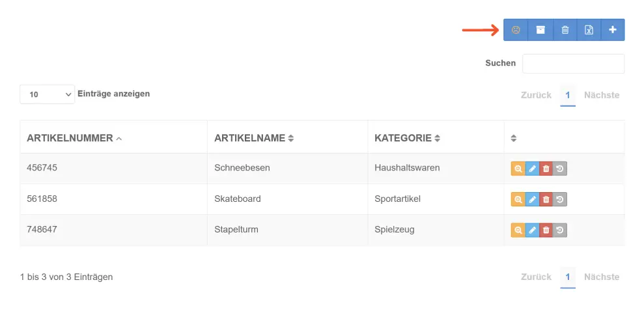Delete the Skateboard article row
Screen dimensions: 644x321
(546, 199)
